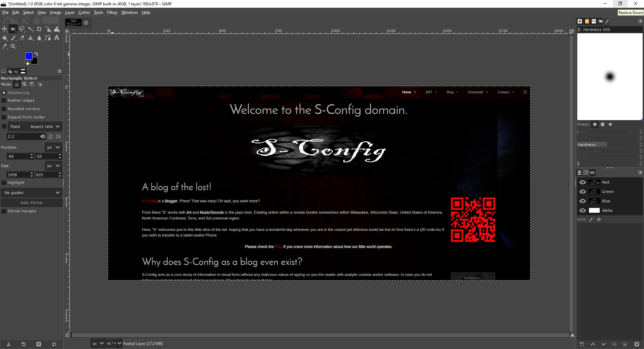Select the square brush shape

pos(602,124)
